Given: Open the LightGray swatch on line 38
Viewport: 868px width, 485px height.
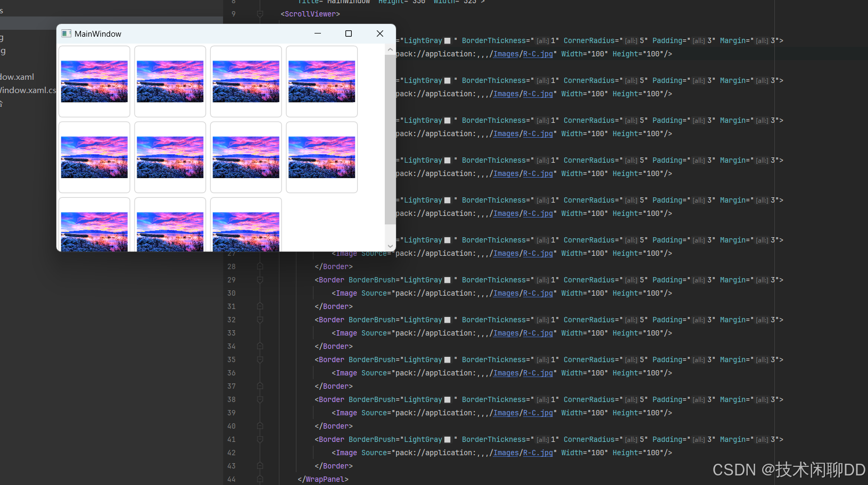Looking at the screenshot, I should click(x=448, y=400).
